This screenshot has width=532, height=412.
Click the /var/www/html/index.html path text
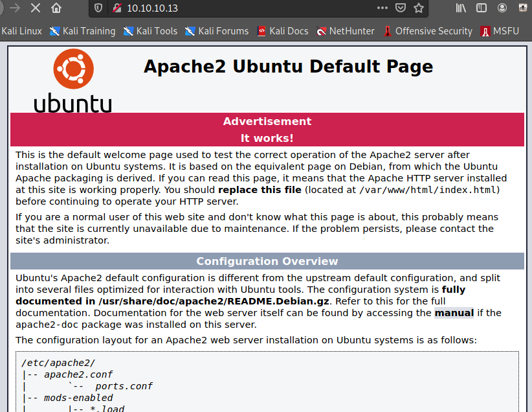(x=428, y=190)
